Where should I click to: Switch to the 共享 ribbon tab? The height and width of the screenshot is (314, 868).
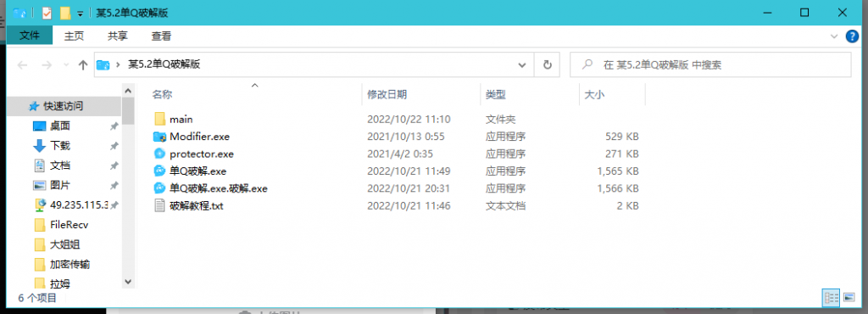pos(117,36)
